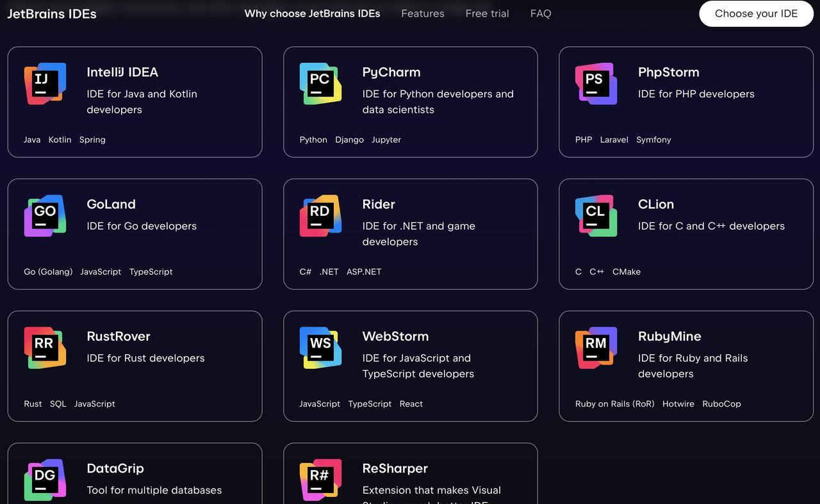
Task: Open the PhpStorm title link
Action: [669, 72]
